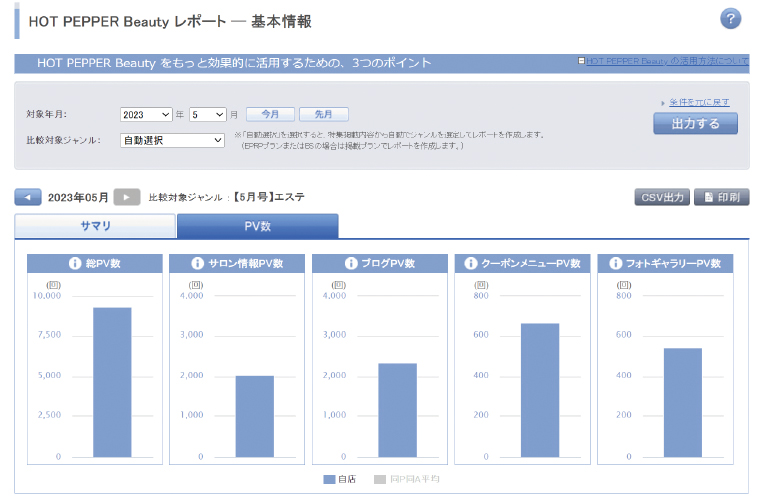
Task: Export data with CSV出力 button
Action: click(662, 197)
